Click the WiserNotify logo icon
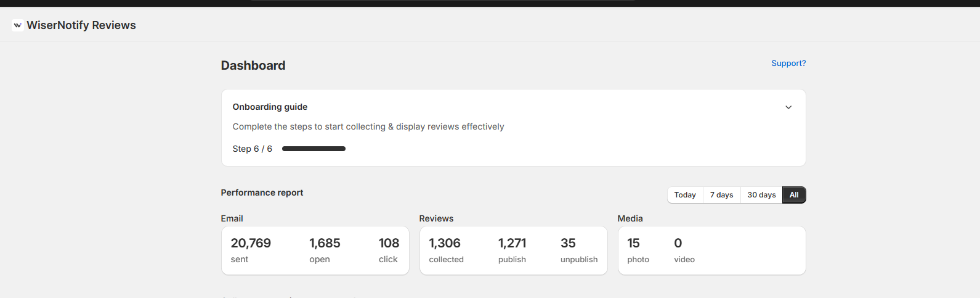This screenshot has height=298, width=980. (17, 25)
